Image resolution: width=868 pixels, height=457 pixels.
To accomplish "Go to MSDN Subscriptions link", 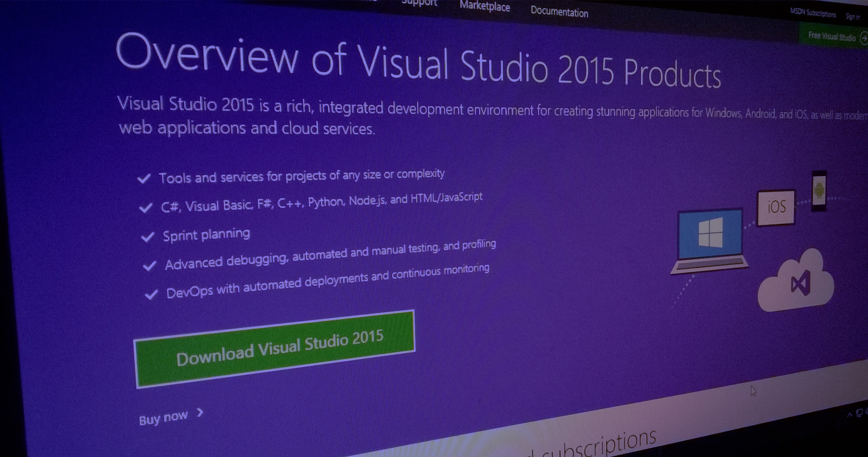I will (x=813, y=13).
